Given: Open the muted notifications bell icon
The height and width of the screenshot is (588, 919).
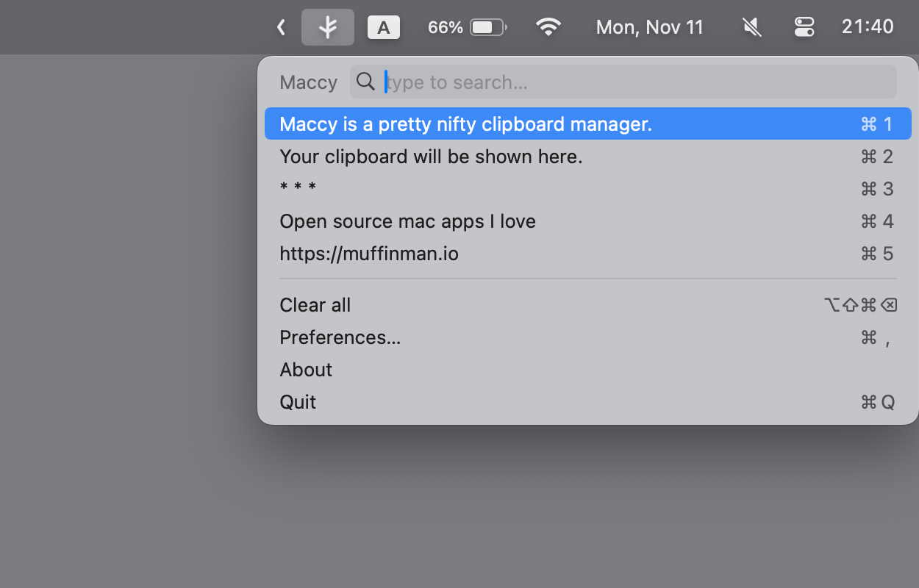Looking at the screenshot, I should (751, 28).
